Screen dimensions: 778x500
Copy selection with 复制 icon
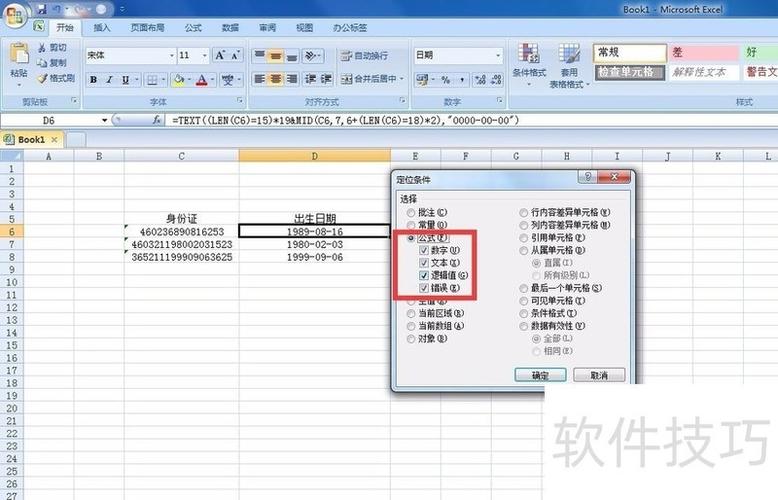point(52,63)
